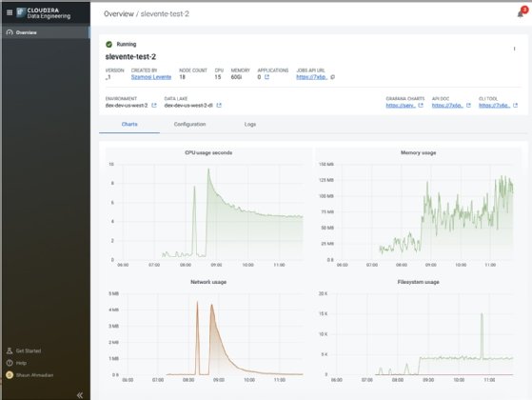532x400 pixels.
Task: Open the notifications bell
Action: coord(521,14)
